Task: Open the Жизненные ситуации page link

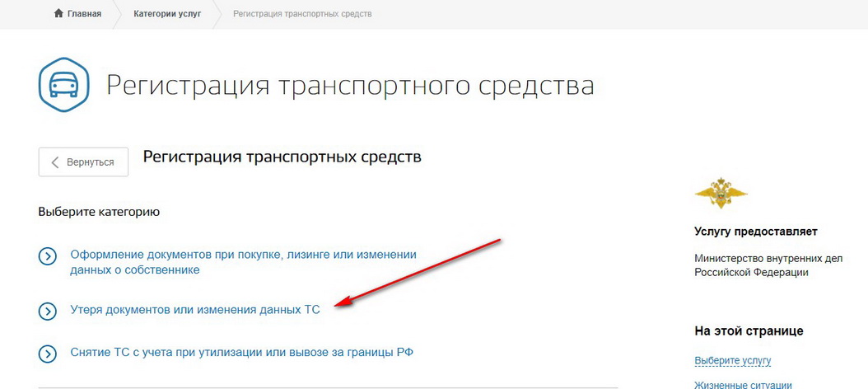Action: [x=743, y=385]
